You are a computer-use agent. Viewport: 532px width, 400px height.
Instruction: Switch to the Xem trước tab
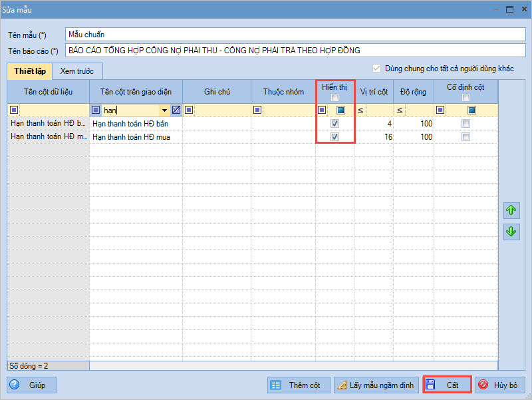coord(76,71)
